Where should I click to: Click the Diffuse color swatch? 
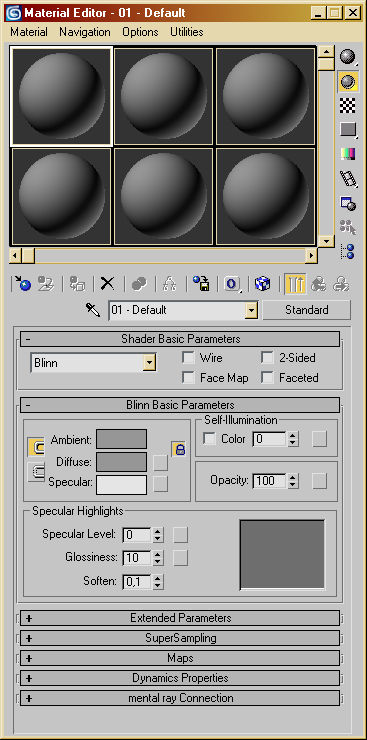click(x=121, y=462)
